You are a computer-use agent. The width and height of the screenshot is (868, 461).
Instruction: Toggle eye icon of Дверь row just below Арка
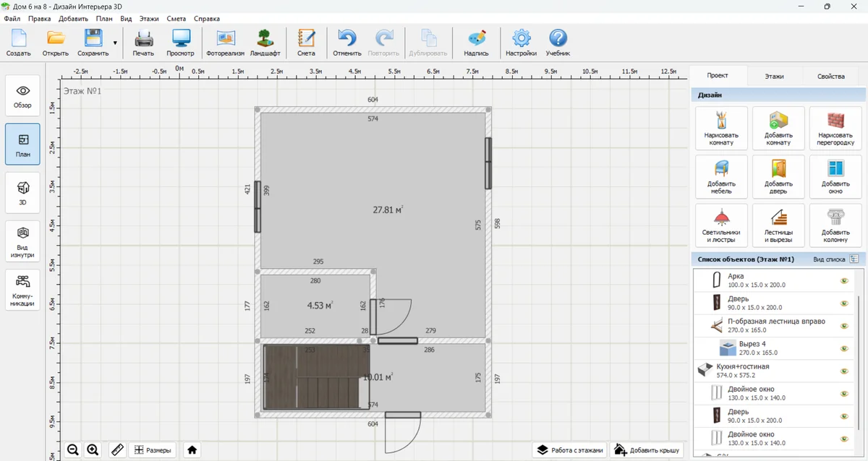click(843, 303)
